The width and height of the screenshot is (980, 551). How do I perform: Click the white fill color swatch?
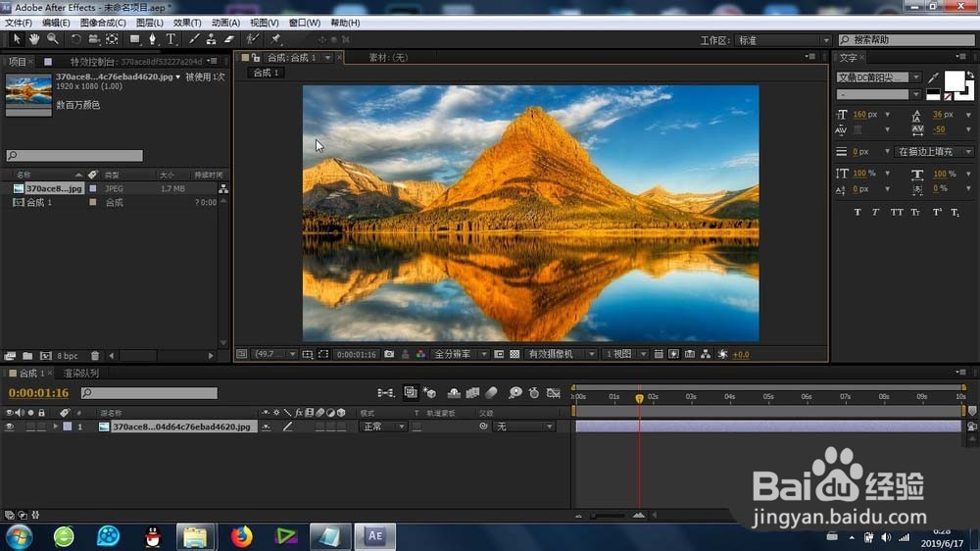tap(954, 81)
